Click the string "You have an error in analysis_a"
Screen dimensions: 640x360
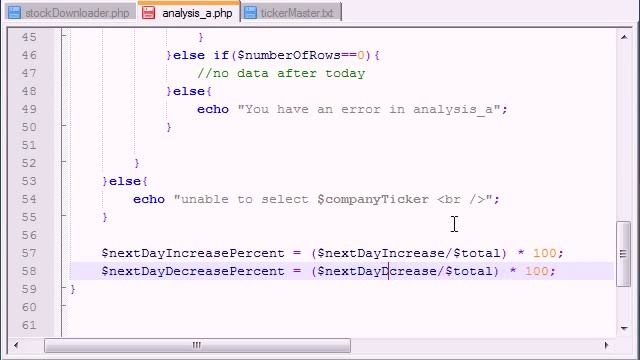tap(369, 109)
